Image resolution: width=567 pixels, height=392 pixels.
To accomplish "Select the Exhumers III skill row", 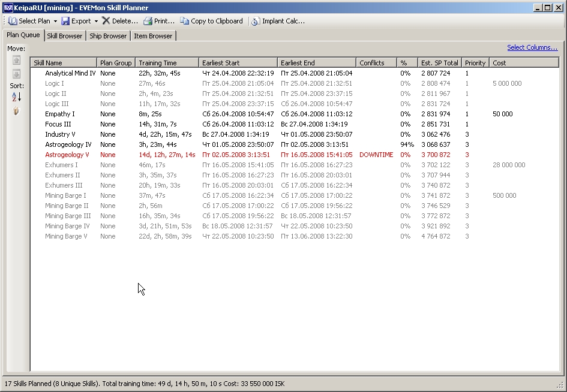I will 295,185.
